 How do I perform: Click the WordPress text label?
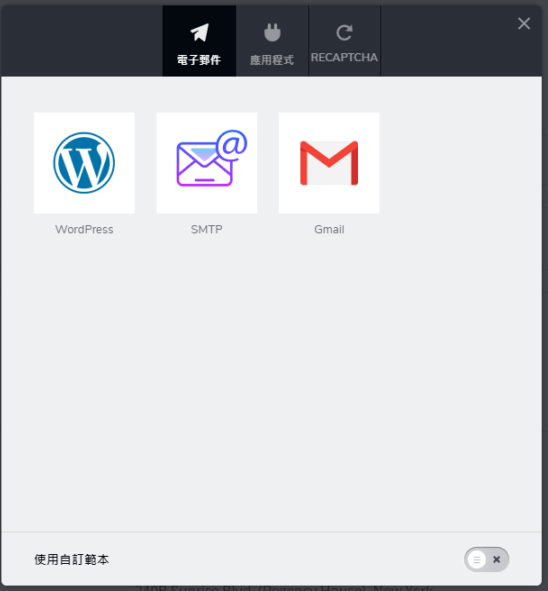(84, 229)
